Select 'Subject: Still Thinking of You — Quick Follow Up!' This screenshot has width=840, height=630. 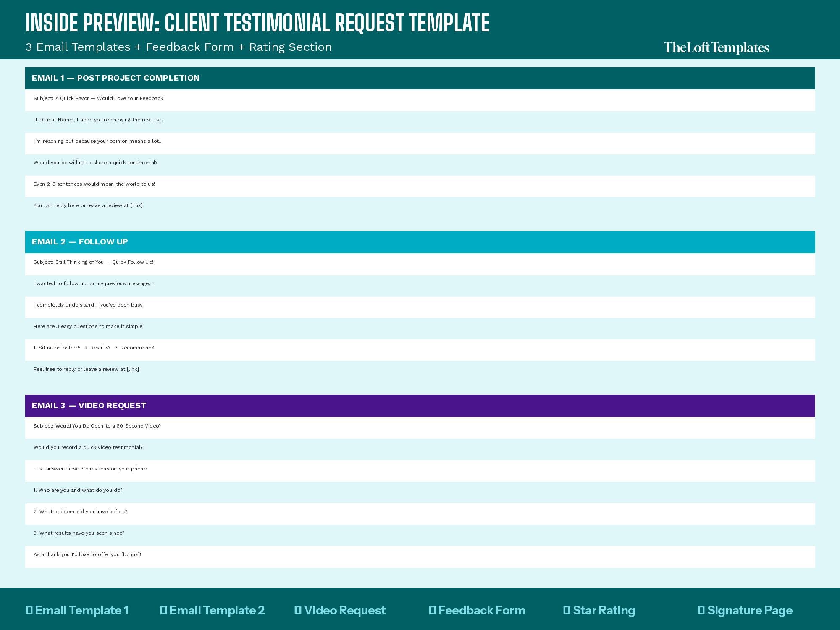click(x=93, y=262)
